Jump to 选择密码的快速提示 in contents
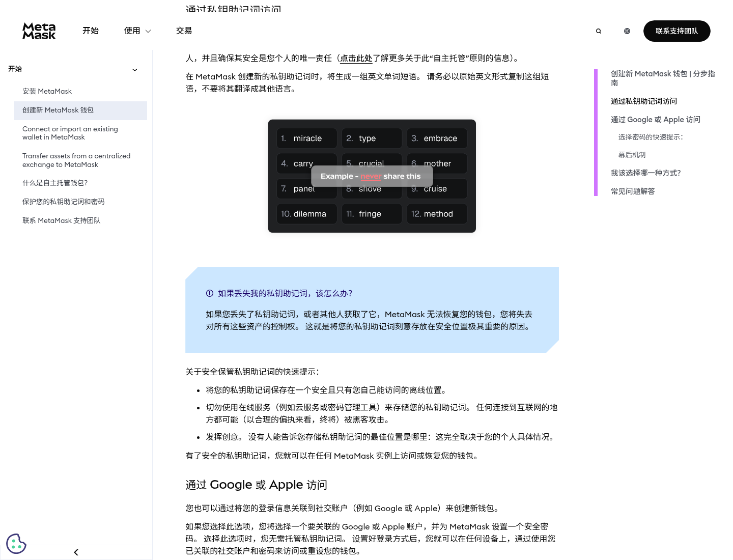The image size is (733, 560). [651, 137]
